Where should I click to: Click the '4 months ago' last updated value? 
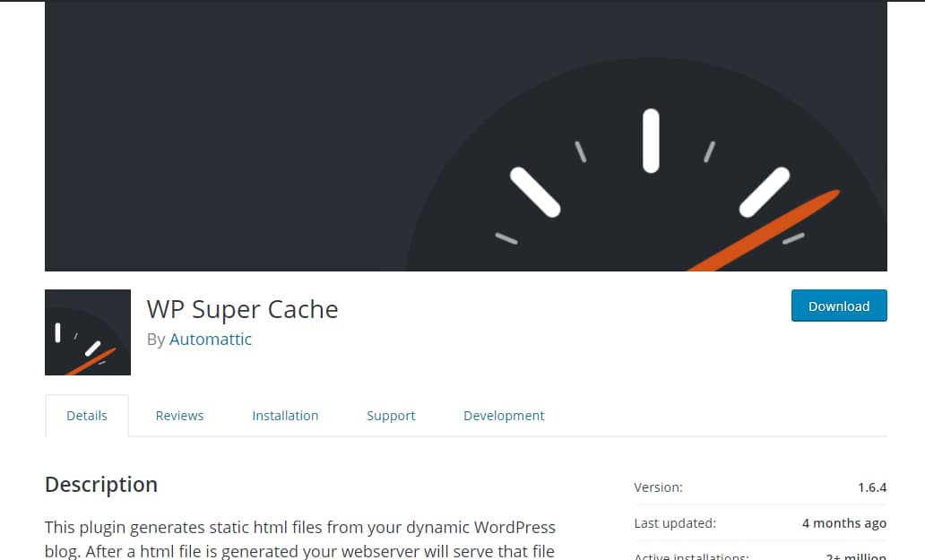843,522
